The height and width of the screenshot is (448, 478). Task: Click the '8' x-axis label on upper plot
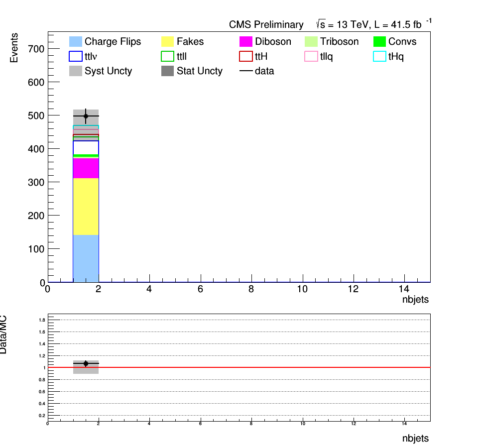click(251, 289)
